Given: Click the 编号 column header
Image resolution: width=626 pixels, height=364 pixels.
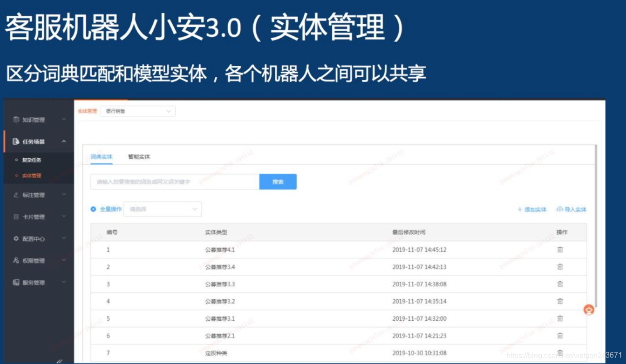Looking at the screenshot, I should pyautogui.click(x=112, y=232).
